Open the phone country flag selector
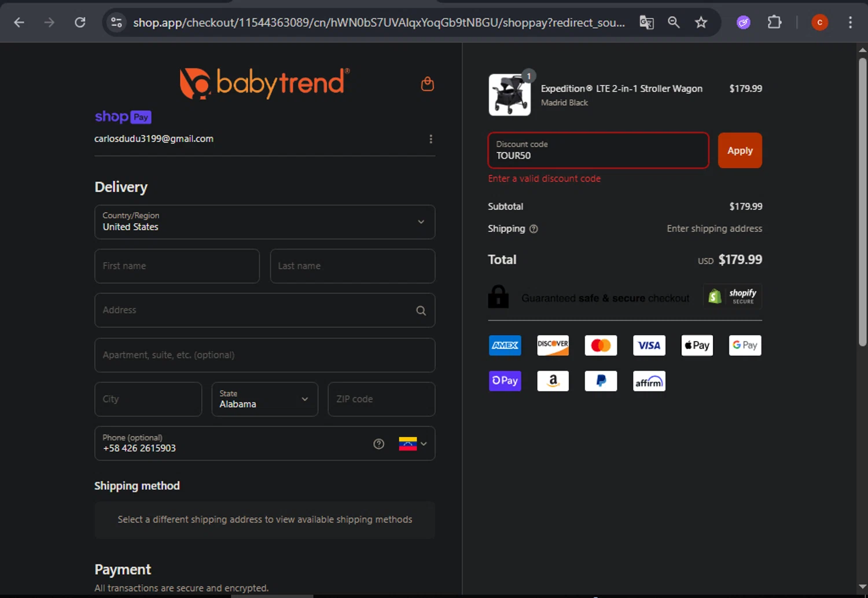This screenshot has height=598, width=868. 413,444
